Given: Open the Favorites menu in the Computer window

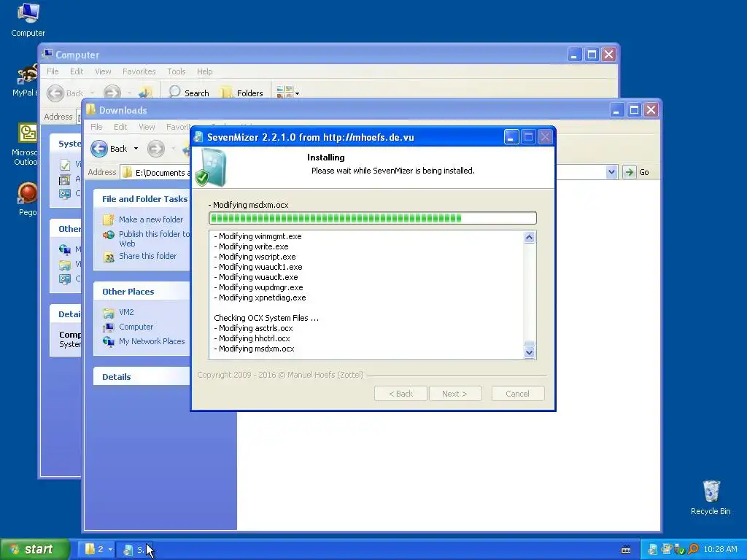Looking at the screenshot, I should [x=139, y=71].
